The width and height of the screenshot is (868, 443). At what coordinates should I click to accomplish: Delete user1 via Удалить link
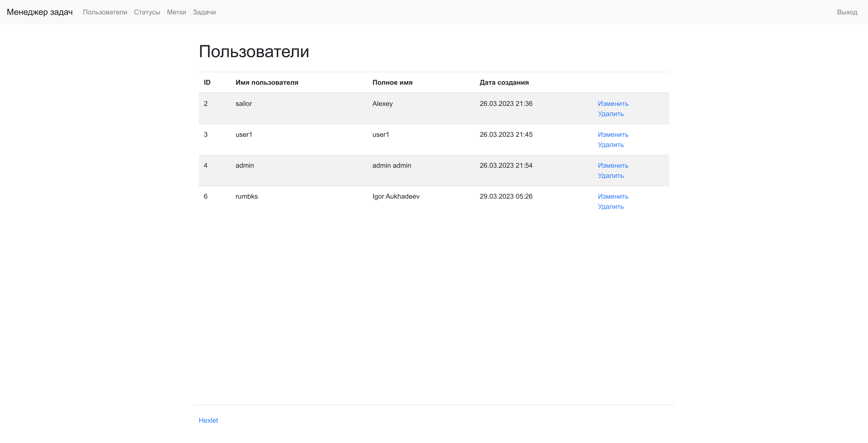pyautogui.click(x=610, y=145)
